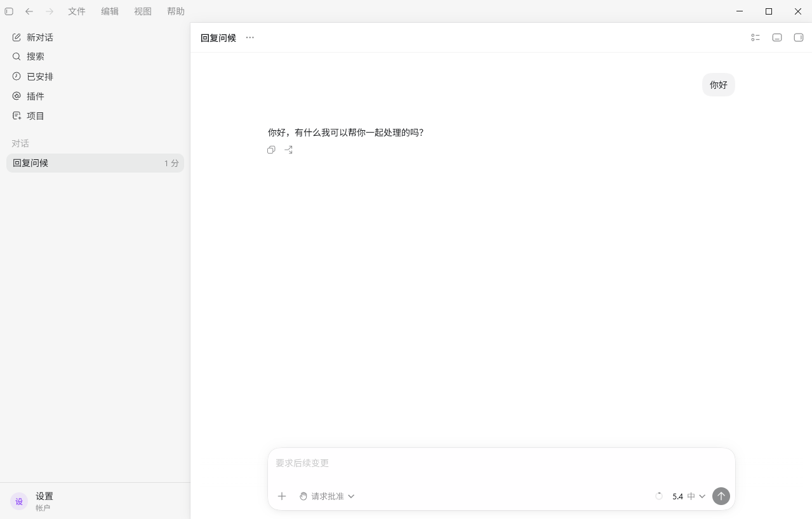The height and width of the screenshot is (519, 812).
Task: Open the 视图 menu
Action: click(143, 11)
